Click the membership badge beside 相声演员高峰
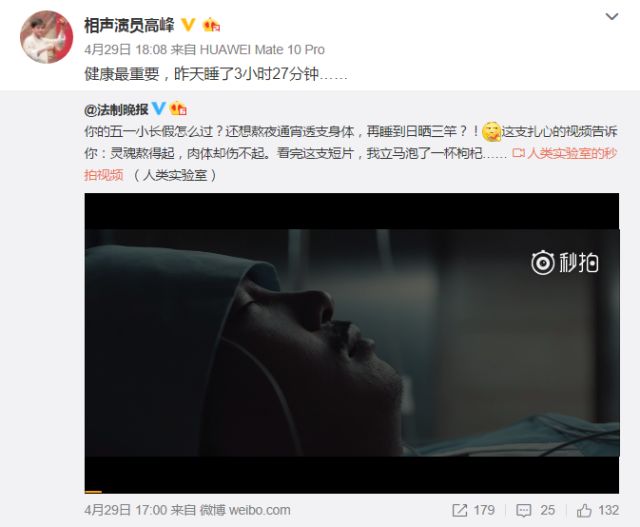 pos(211,25)
